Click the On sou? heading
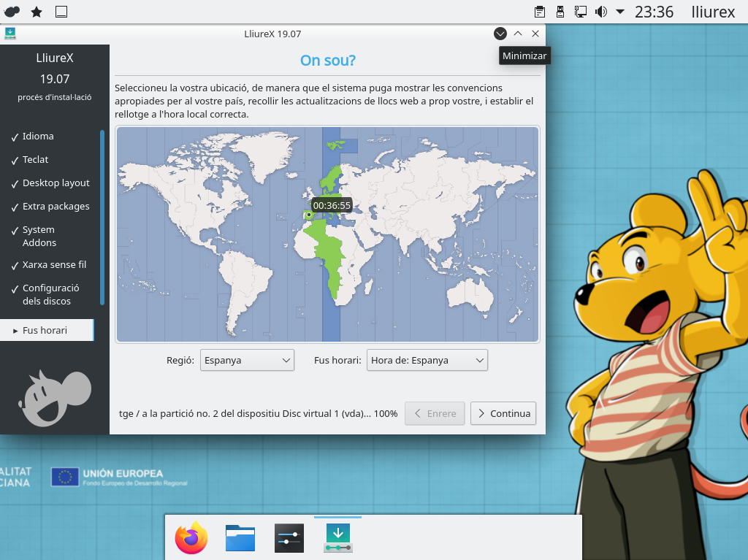 [328, 61]
